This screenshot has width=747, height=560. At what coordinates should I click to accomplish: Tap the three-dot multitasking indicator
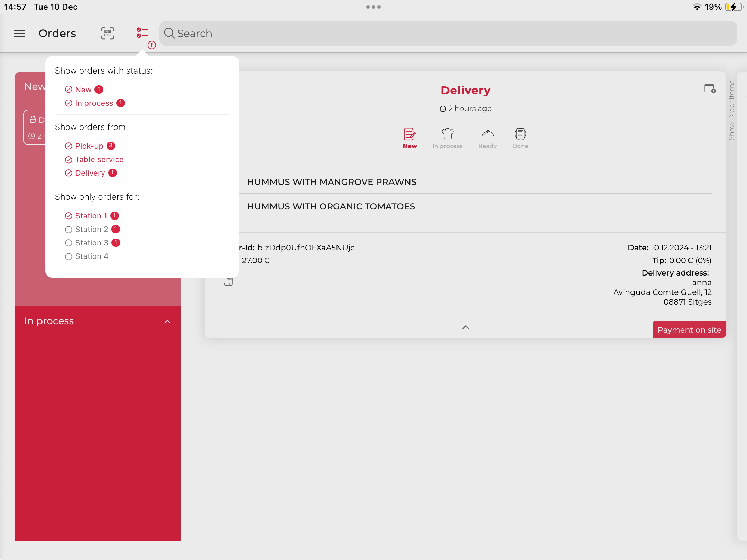click(x=373, y=7)
